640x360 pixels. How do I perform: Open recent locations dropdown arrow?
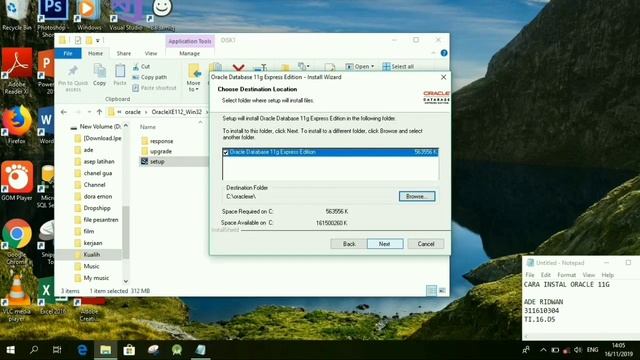(89, 112)
